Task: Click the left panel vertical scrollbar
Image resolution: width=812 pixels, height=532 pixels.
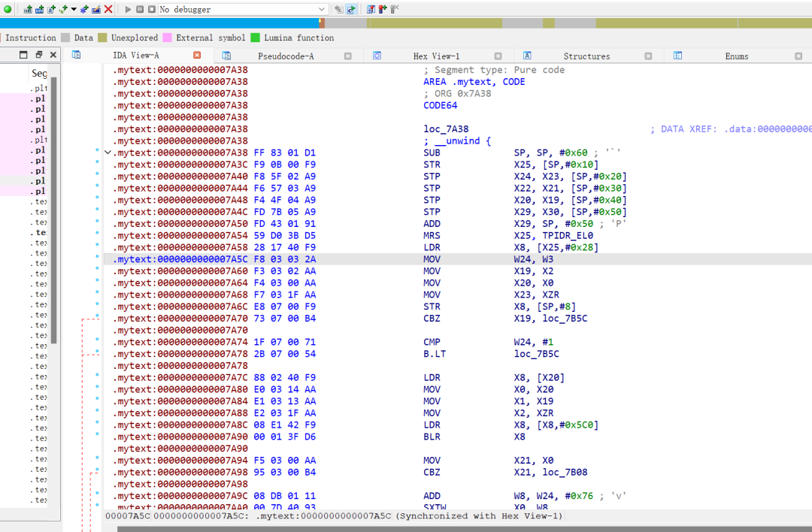Action: pos(54,210)
